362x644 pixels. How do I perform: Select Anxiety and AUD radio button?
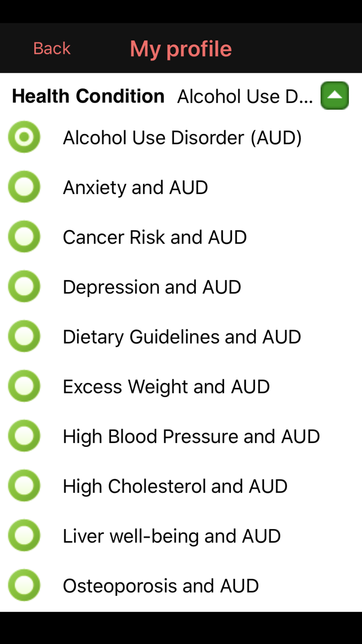pos(24,187)
